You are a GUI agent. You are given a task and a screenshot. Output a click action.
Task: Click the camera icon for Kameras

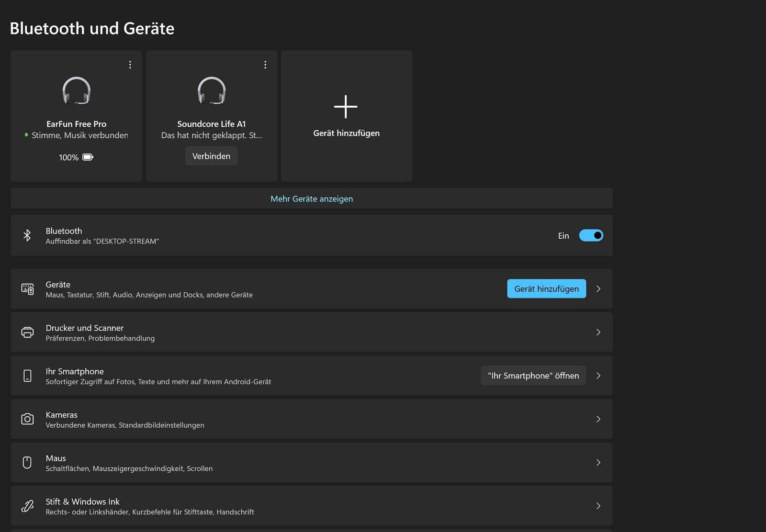pyautogui.click(x=27, y=419)
